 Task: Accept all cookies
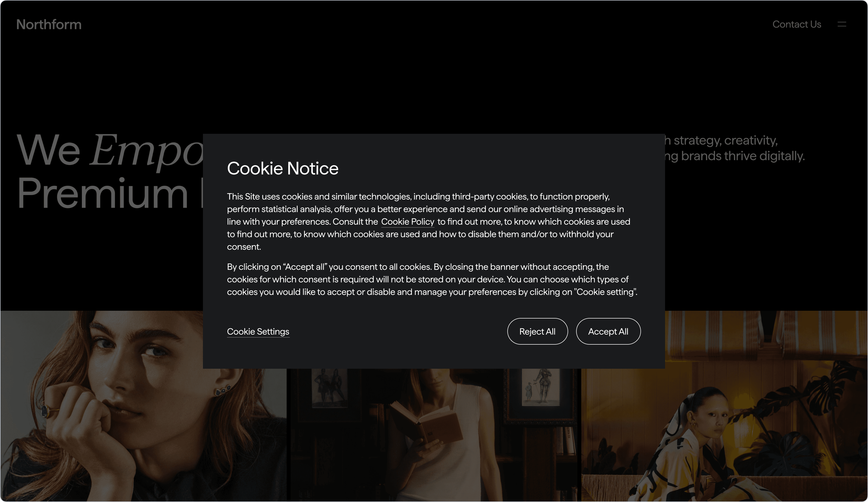[608, 331]
